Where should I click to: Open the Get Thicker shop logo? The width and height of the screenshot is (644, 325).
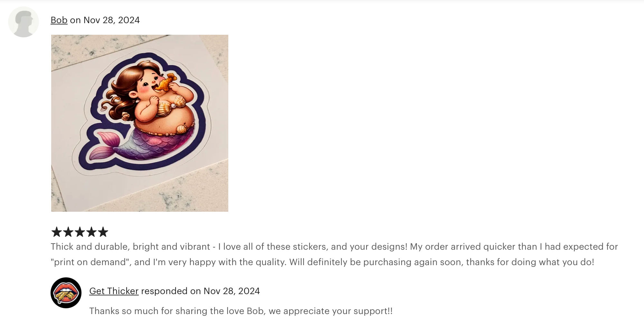tap(66, 292)
